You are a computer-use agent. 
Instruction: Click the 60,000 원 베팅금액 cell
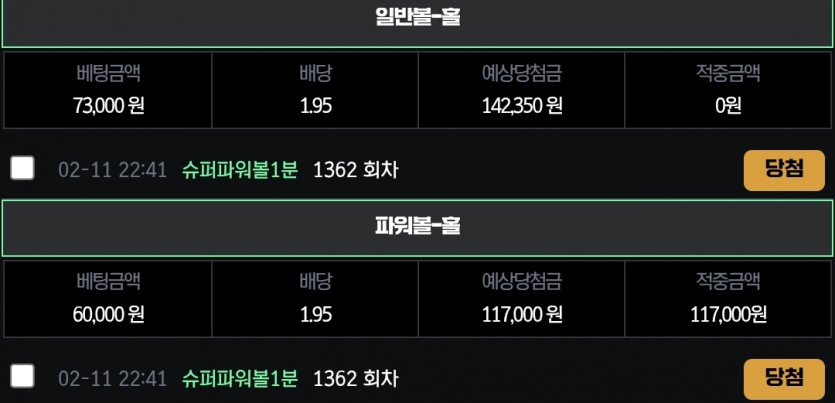point(108,299)
